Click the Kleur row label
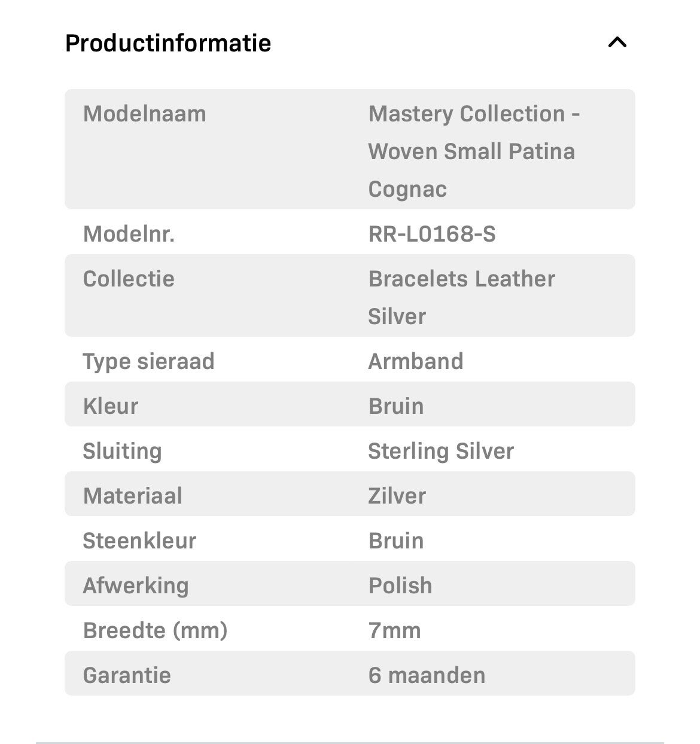Image resolution: width=700 pixels, height=744 pixels. (111, 406)
